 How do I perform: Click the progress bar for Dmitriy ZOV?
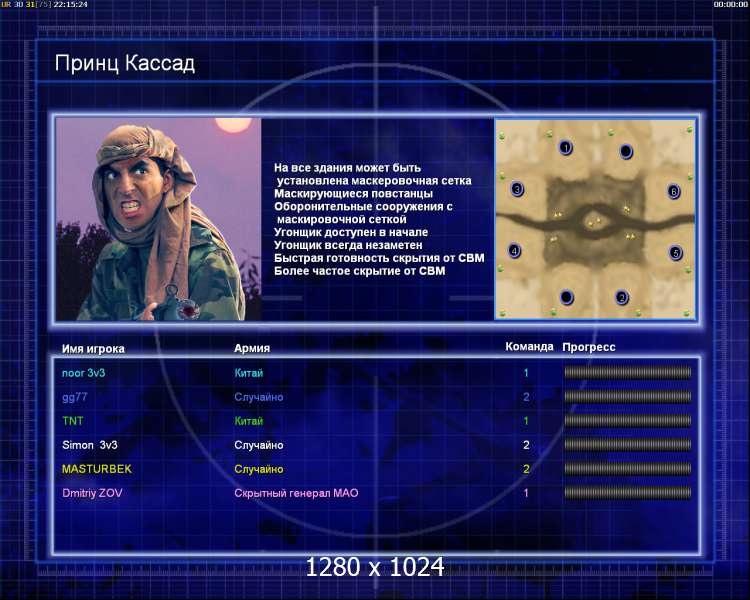coord(628,492)
